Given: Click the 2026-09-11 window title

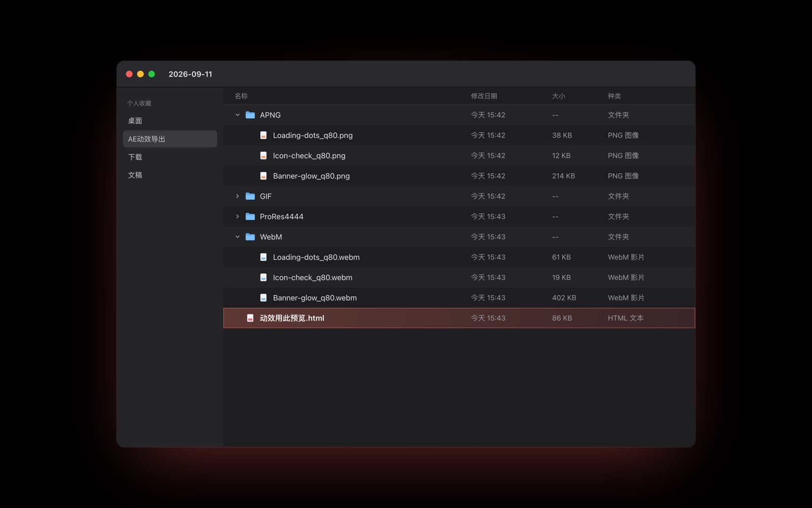Looking at the screenshot, I should (190, 74).
